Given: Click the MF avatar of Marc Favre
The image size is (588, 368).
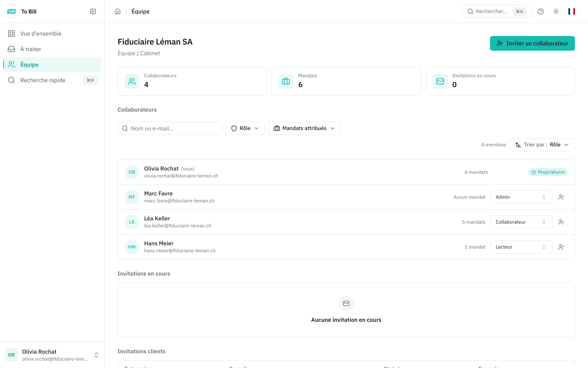Looking at the screenshot, I should 132,197.
